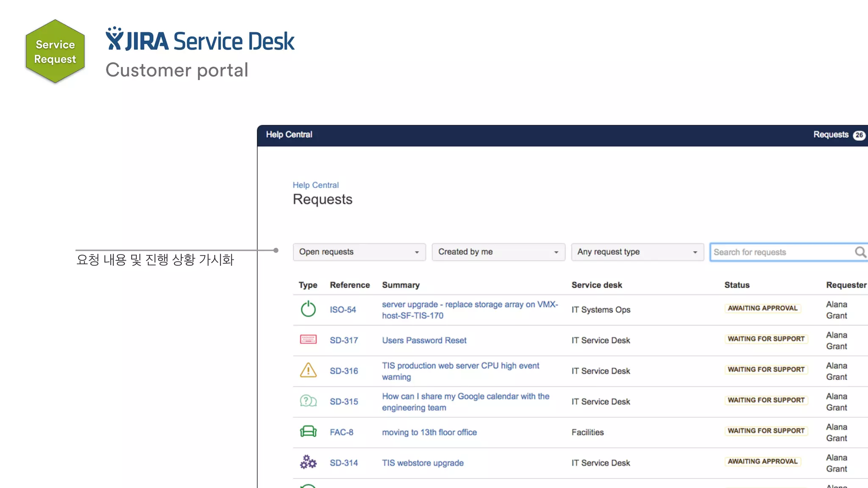Click the JIRA Service Desk logo
This screenshot has height=488, width=868.
200,39
